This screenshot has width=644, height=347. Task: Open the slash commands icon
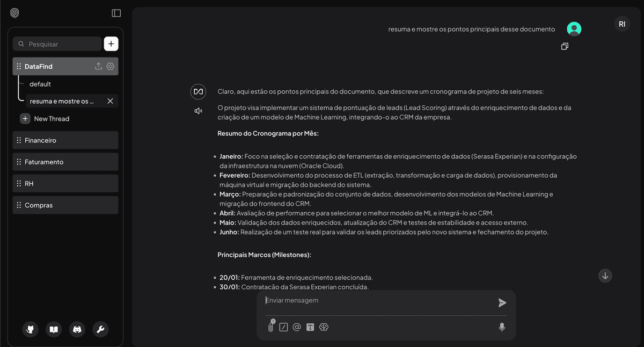coord(283,327)
